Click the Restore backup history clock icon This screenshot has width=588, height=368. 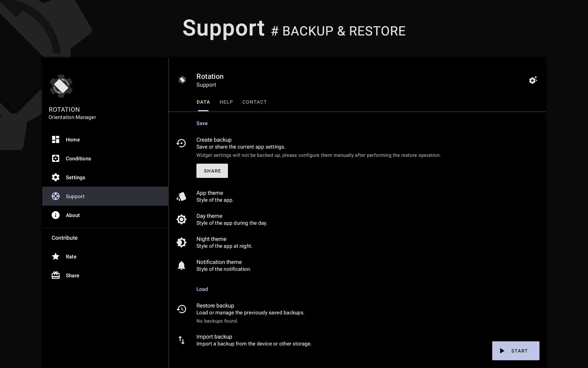point(181,309)
